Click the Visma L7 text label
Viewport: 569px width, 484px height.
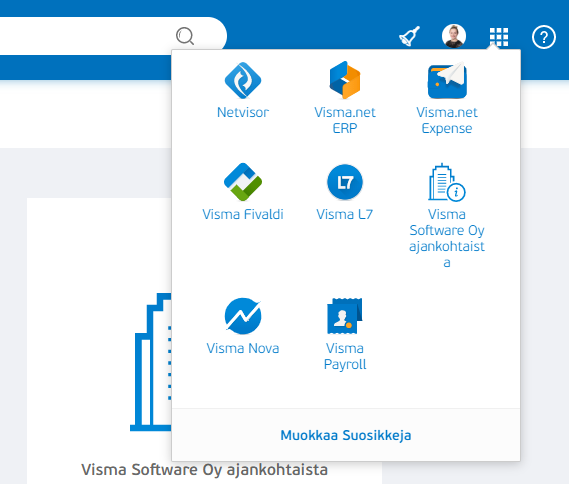point(345,214)
